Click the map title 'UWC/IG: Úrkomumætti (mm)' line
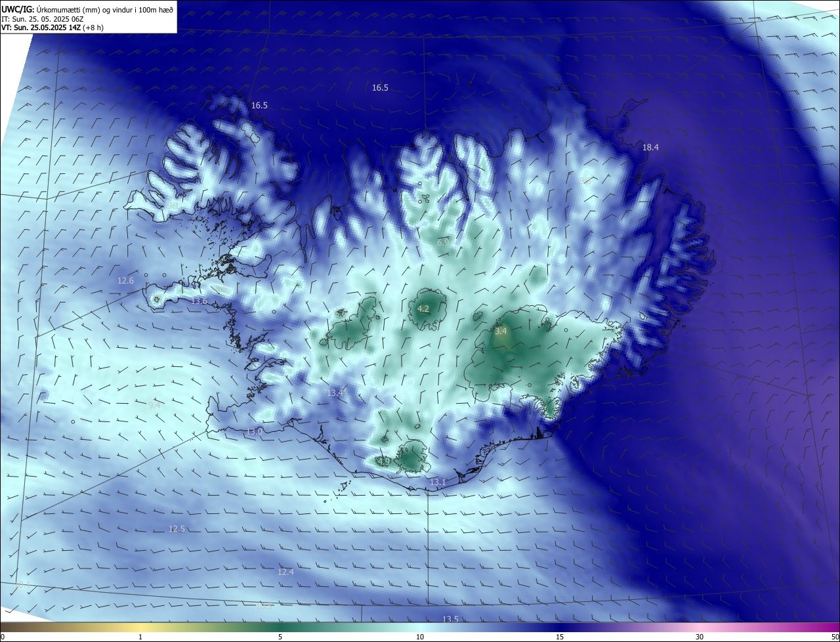 (87, 9)
